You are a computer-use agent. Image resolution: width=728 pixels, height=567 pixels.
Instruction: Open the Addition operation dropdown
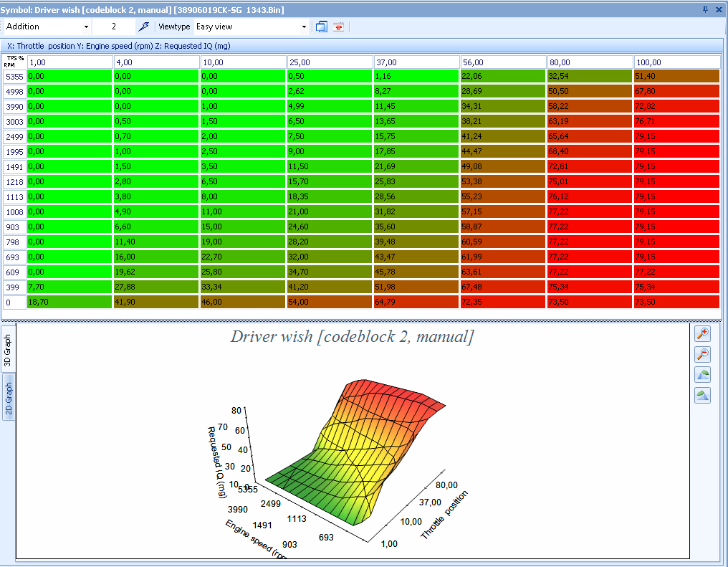point(86,27)
